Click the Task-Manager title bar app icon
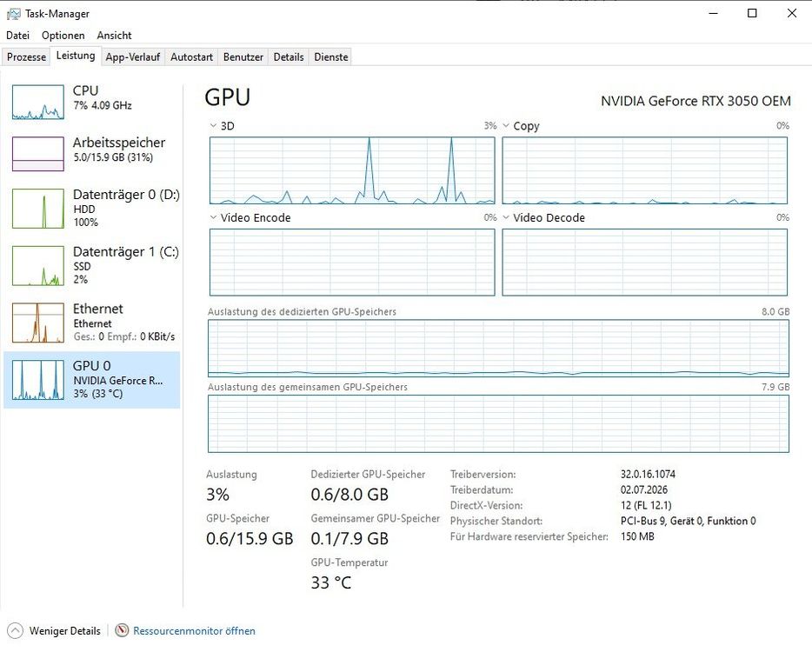812x652 pixels. pos(13,14)
